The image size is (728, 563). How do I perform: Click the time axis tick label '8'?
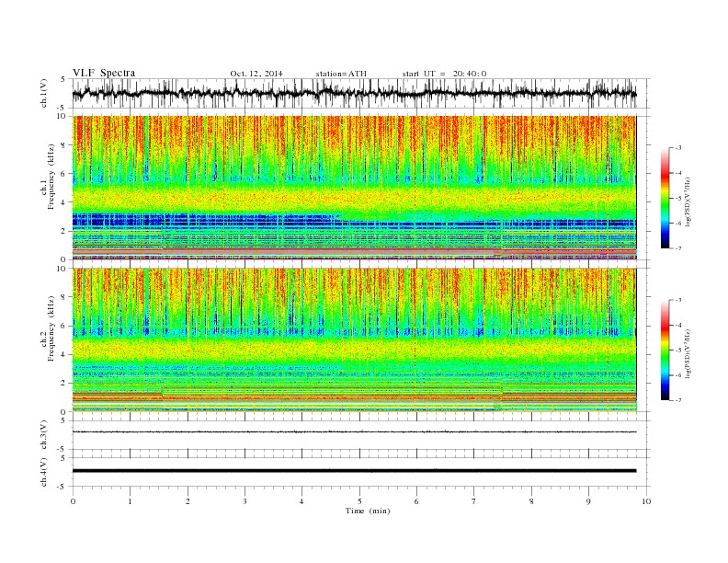(x=531, y=501)
